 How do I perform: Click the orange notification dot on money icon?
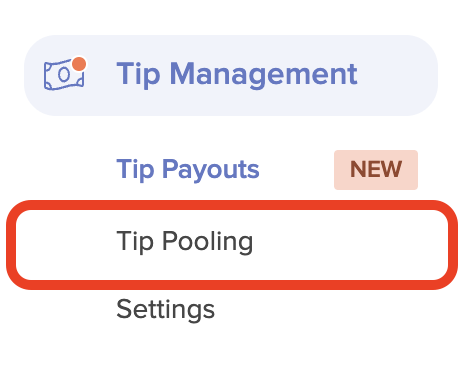click(79, 64)
